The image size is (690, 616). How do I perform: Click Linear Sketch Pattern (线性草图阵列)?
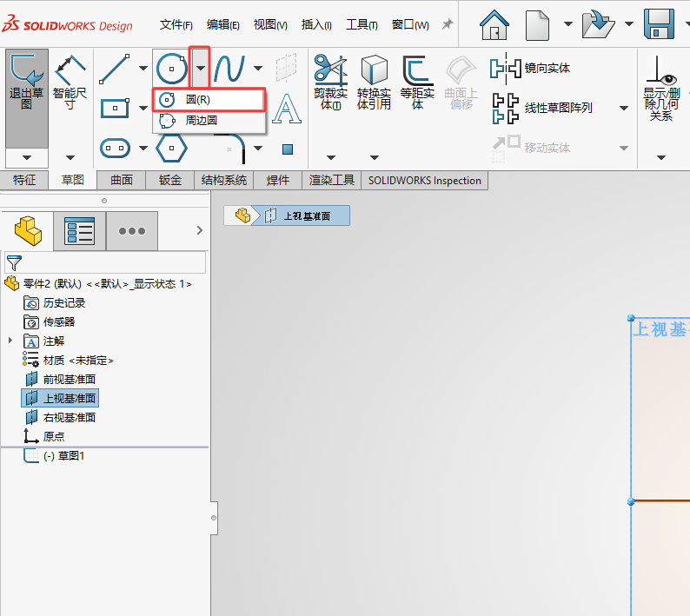(542, 109)
